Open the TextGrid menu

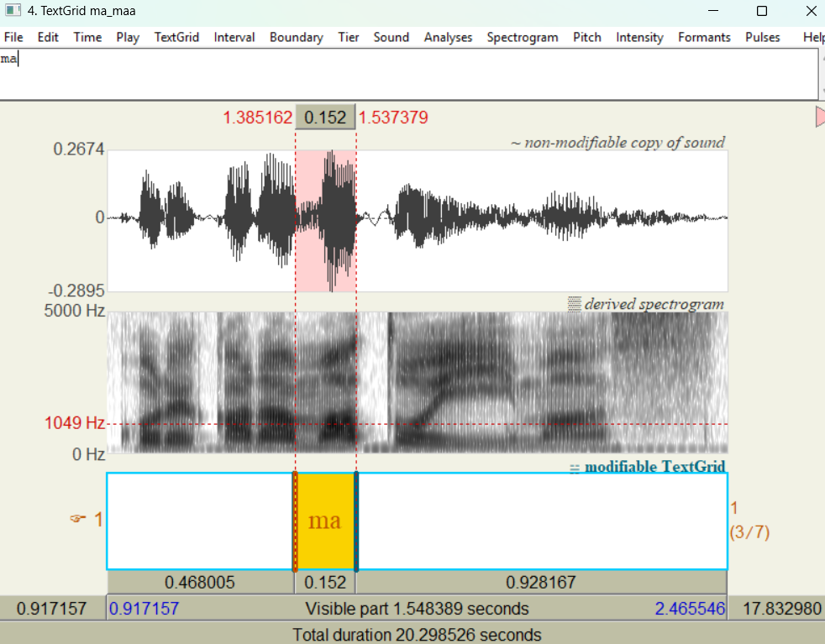[176, 37]
